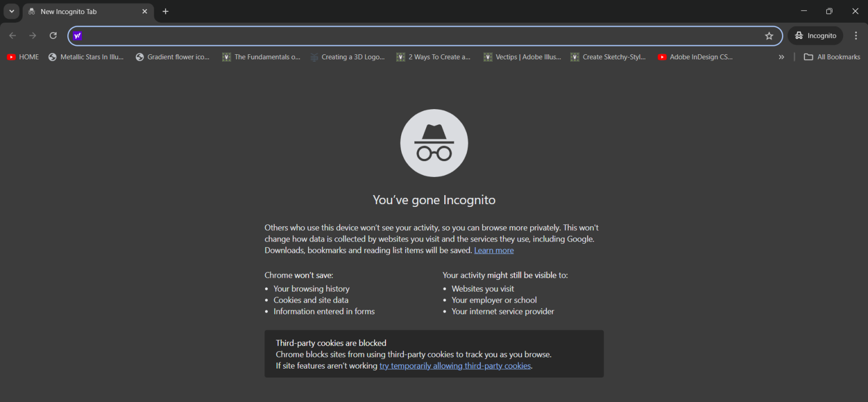This screenshot has width=868, height=402.
Task: Click the Incognito profile chip
Action: coord(815,36)
